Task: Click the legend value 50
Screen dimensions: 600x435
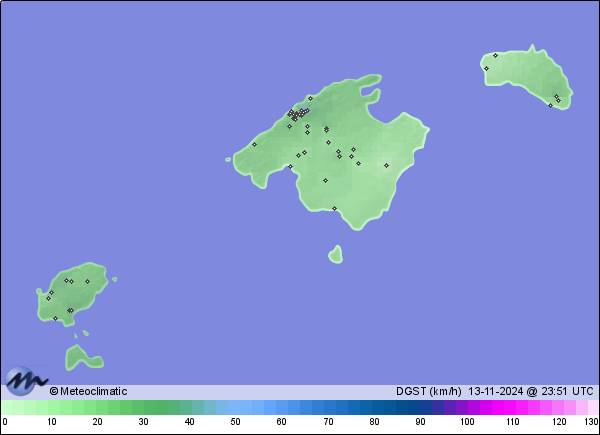Action: point(235,422)
